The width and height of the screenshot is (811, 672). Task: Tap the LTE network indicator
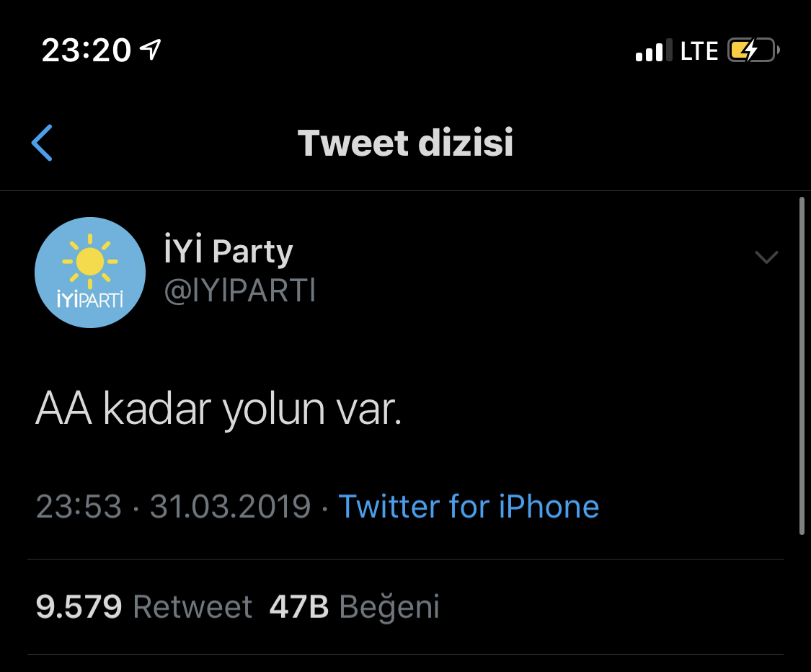pos(699,50)
